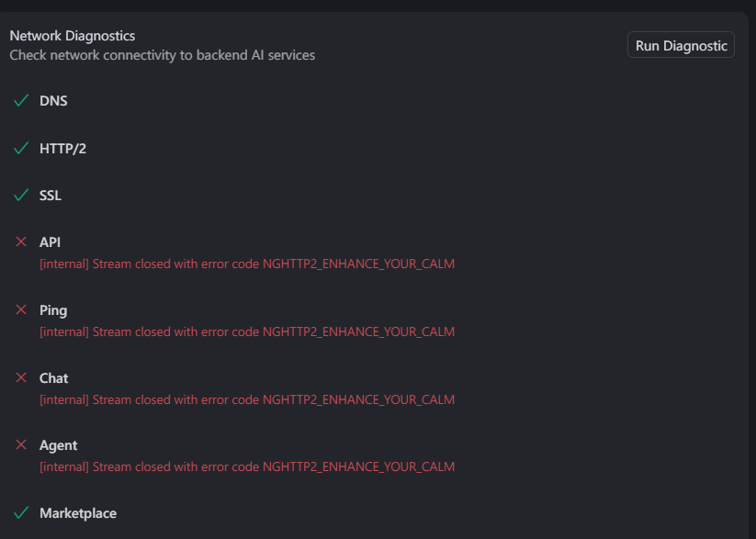
Task: Select the DNS diagnostic row label
Action: tap(53, 101)
